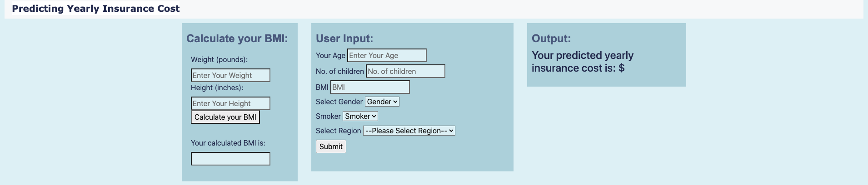Image resolution: width=868 pixels, height=185 pixels.
Task: Focus the No. of children input
Action: coord(405,71)
